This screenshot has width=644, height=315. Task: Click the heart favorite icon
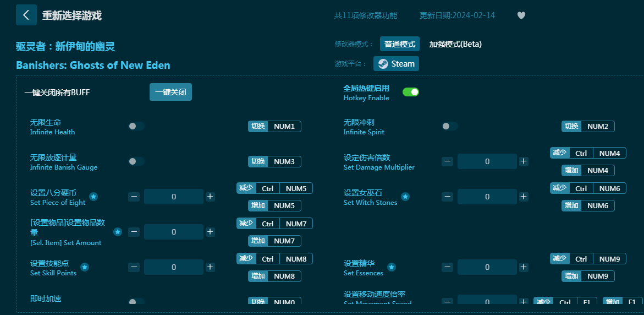[x=521, y=15]
